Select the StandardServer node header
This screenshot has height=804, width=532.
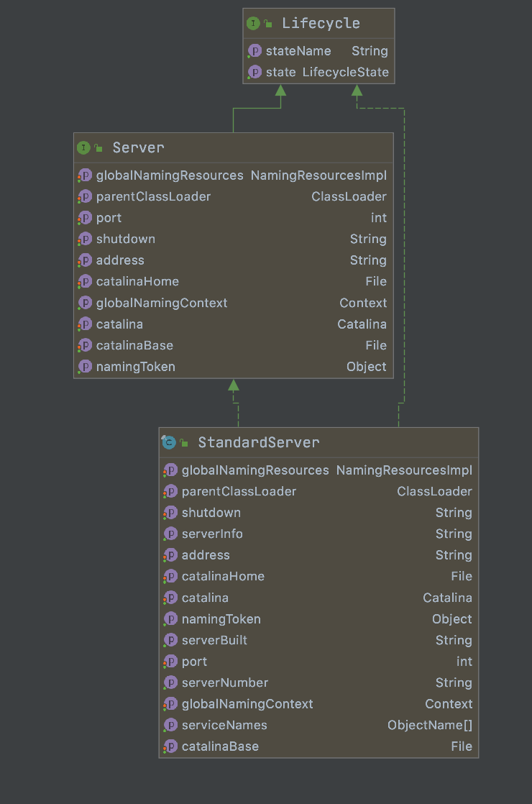[259, 442]
